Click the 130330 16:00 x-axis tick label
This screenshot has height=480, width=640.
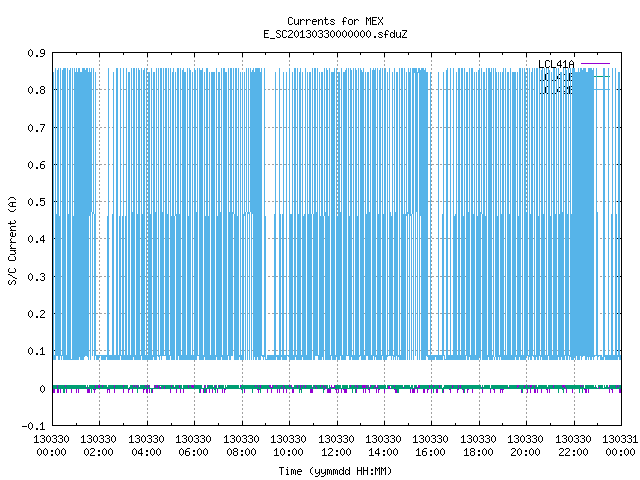pyautogui.click(x=431, y=446)
